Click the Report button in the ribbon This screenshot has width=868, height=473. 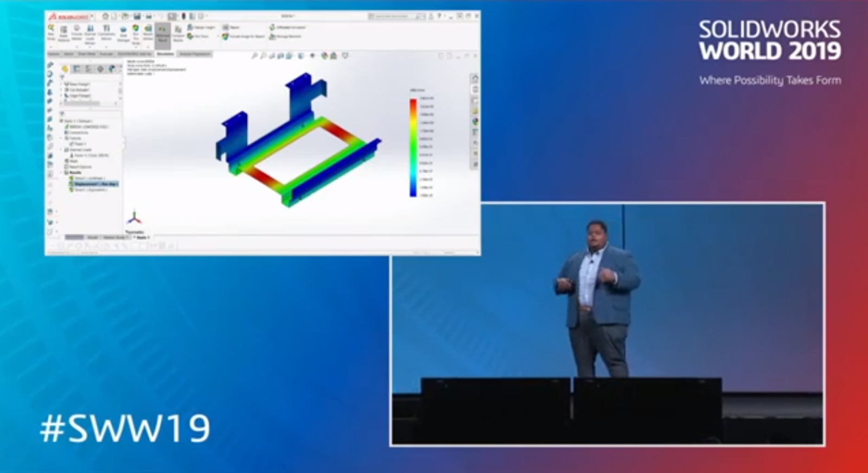click(231, 27)
